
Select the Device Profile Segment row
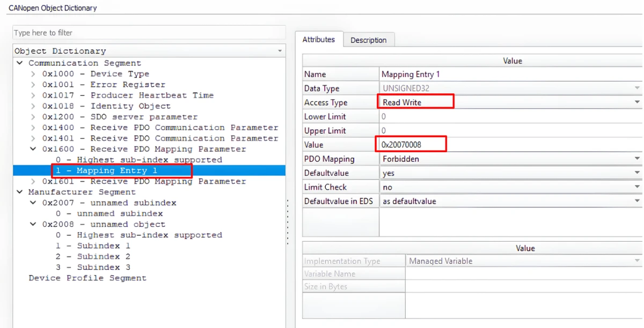point(87,278)
